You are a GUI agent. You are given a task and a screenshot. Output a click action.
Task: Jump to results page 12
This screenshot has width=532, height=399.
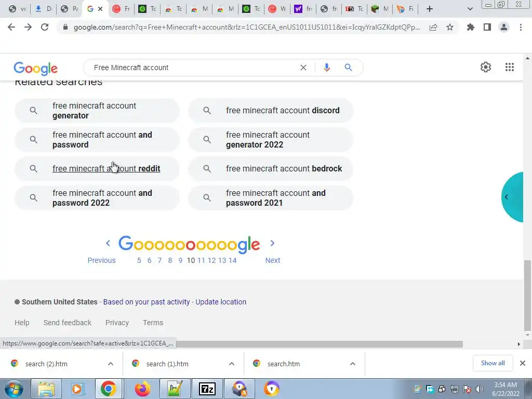pyautogui.click(x=212, y=260)
